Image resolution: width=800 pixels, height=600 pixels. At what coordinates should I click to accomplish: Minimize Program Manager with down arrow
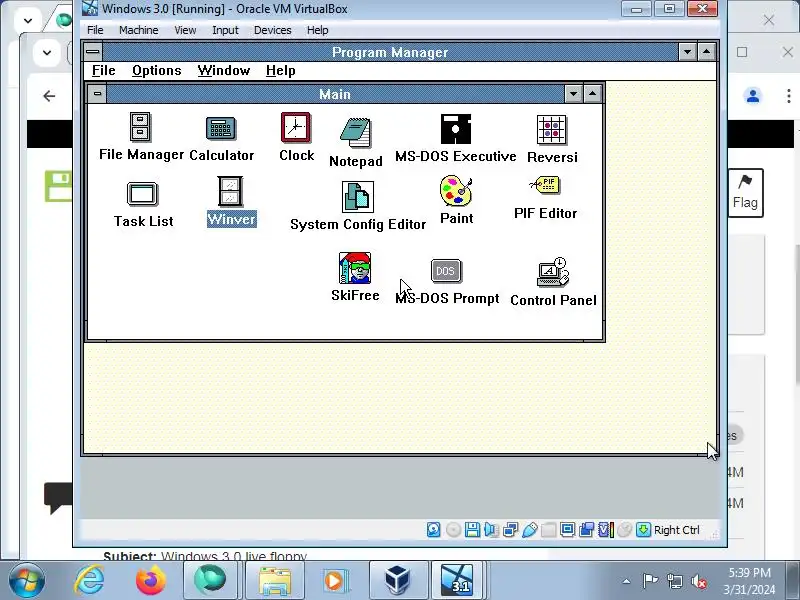point(687,52)
